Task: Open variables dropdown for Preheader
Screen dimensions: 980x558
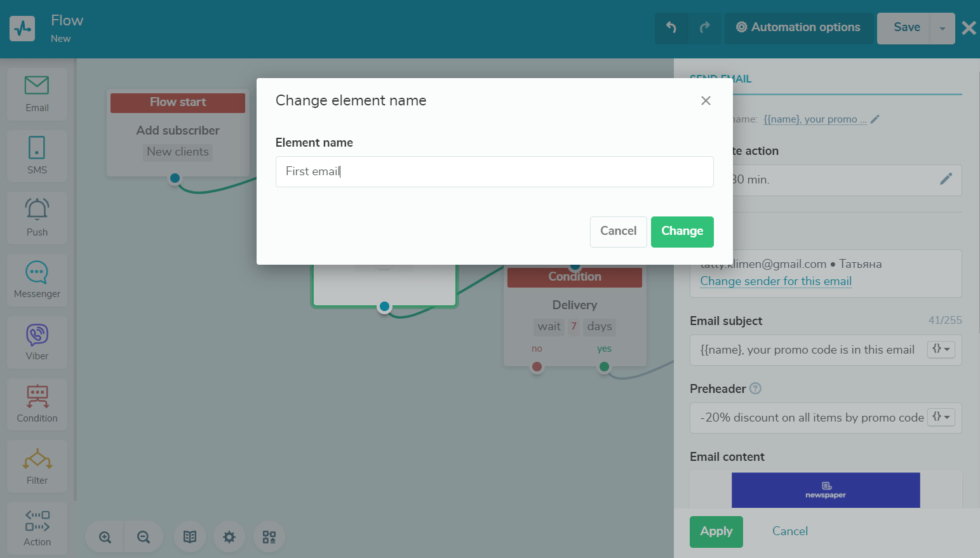Action: [x=941, y=417]
